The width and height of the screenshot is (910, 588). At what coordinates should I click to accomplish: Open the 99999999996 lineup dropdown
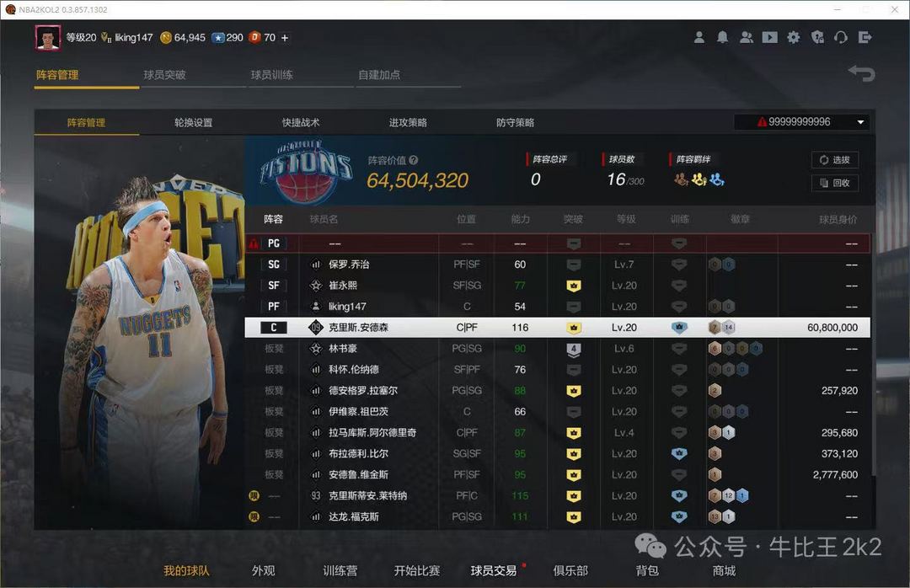801,122
